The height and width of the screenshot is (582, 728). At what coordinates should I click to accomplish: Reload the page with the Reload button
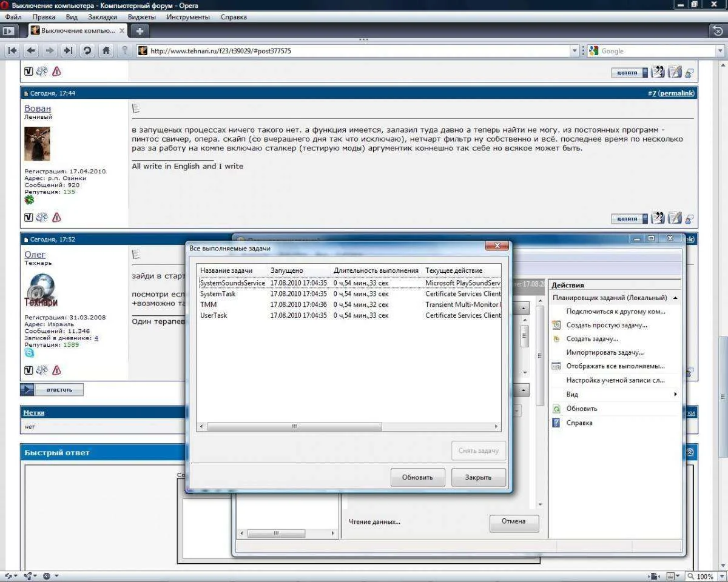[87, 51]
